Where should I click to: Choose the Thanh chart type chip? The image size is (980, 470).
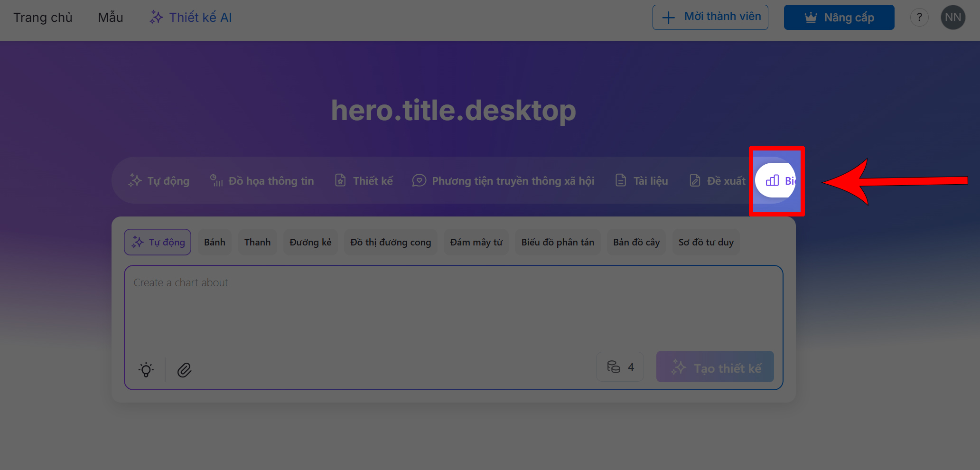click(257, 242)
